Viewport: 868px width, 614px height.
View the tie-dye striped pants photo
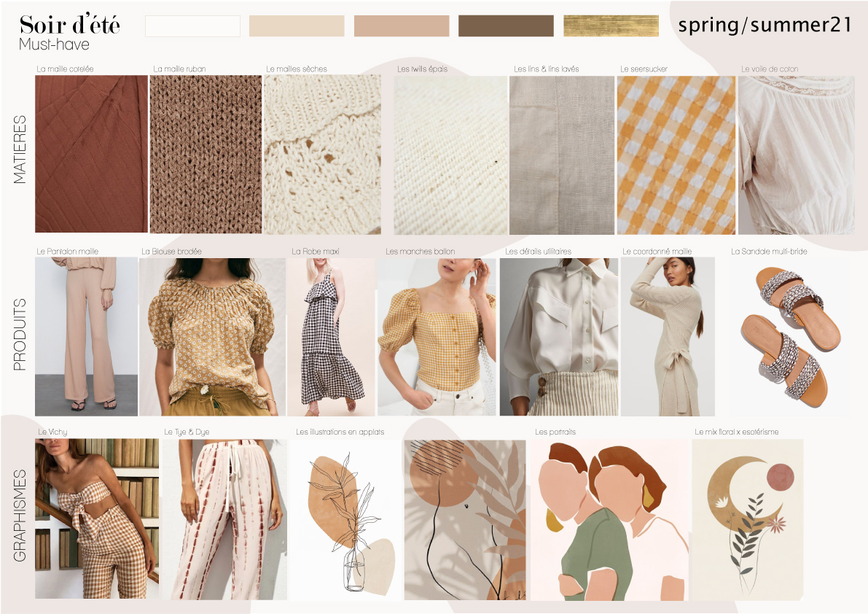point(224,519)
